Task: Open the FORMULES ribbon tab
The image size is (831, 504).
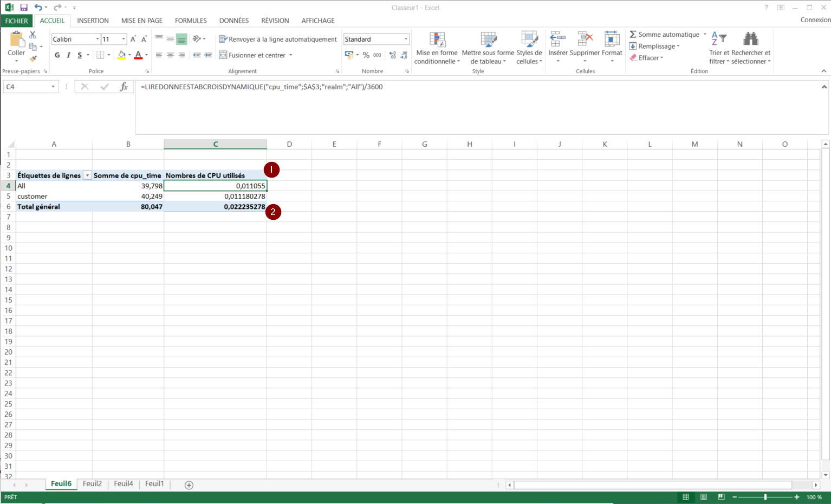Action: [191, 21]
